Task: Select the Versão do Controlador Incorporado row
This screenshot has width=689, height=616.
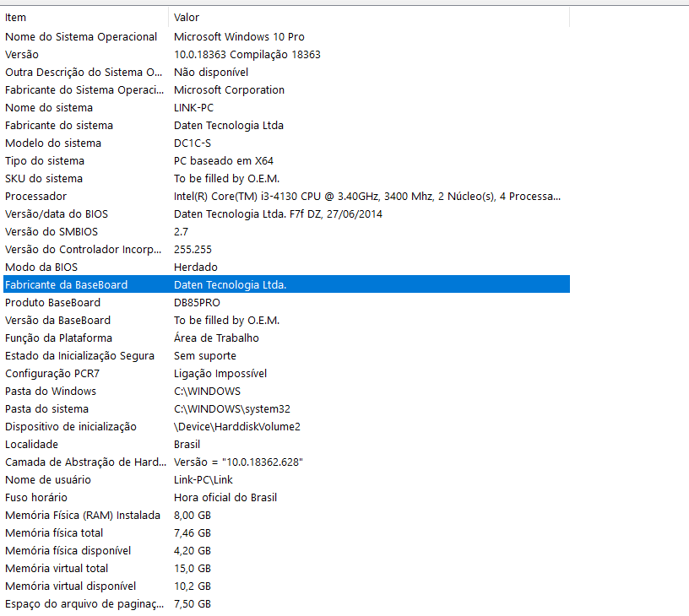Action: tap(286, 250)
